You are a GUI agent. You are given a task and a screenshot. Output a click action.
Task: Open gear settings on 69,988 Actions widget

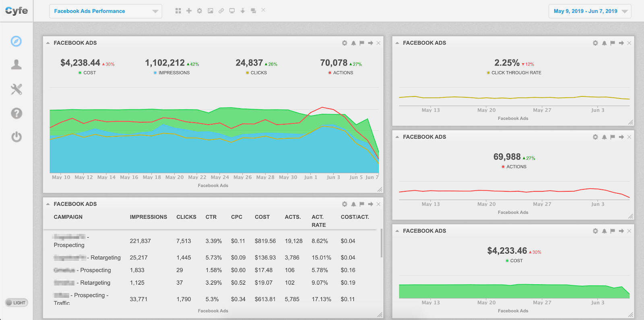pyautogui.click(x=595, y=137)
